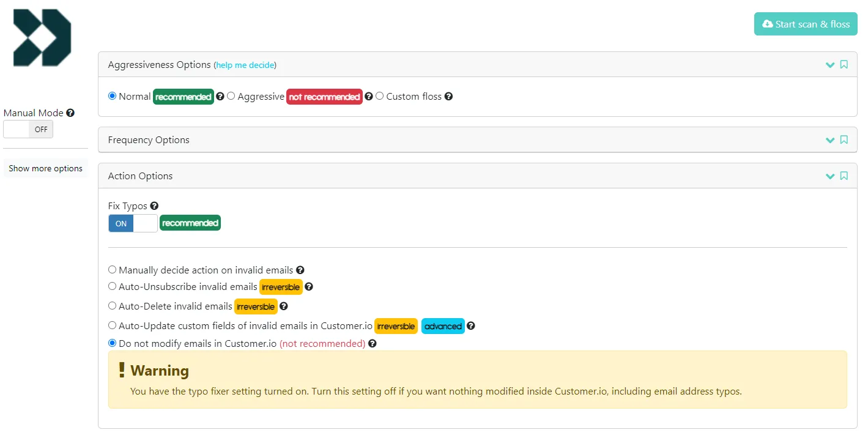Image resolution: width=868 pixels, height=438 pixels.
Task: Toggle the Manual Mode switch
Action: [28, 129]
